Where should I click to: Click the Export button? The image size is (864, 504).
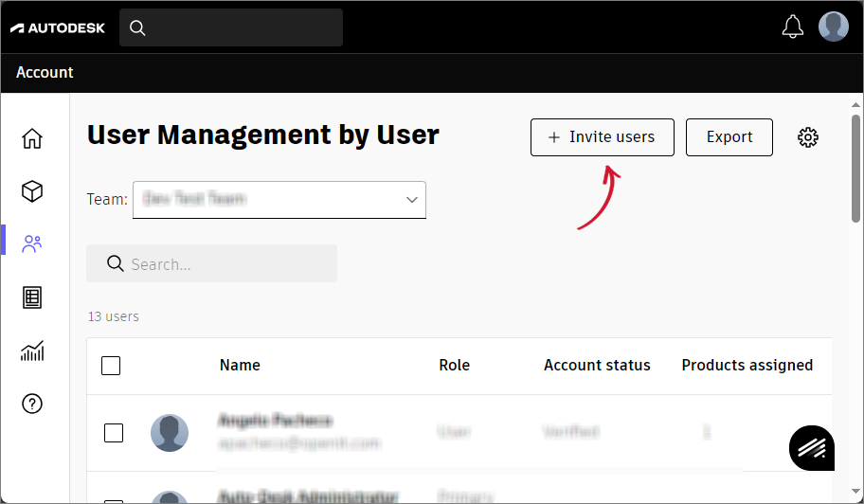point(729,137)
